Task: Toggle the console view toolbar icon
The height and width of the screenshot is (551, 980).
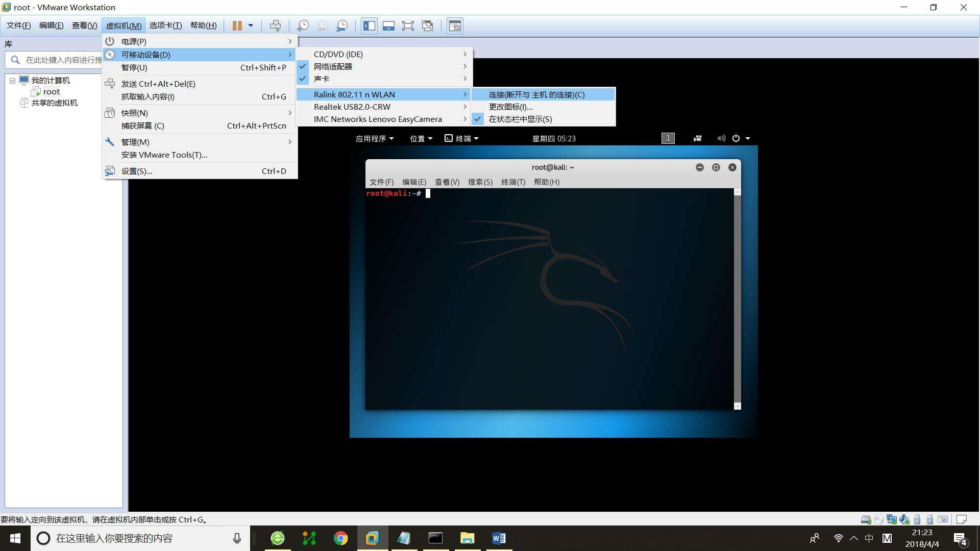Action: coord(455,26)
